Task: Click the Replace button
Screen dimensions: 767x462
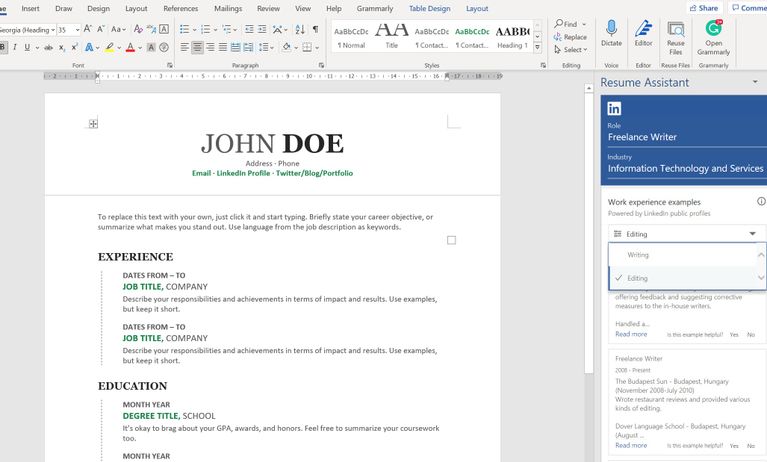Action: 570,37
